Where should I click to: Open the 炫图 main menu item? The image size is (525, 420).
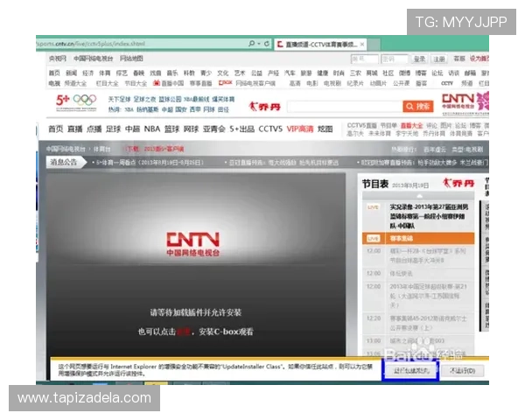point(325,129)
